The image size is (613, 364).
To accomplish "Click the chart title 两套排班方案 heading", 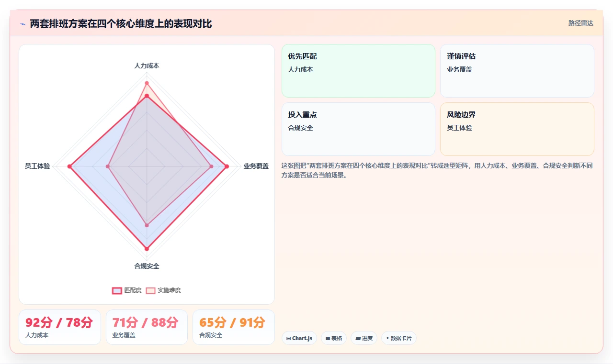I will tap(121, 24).
